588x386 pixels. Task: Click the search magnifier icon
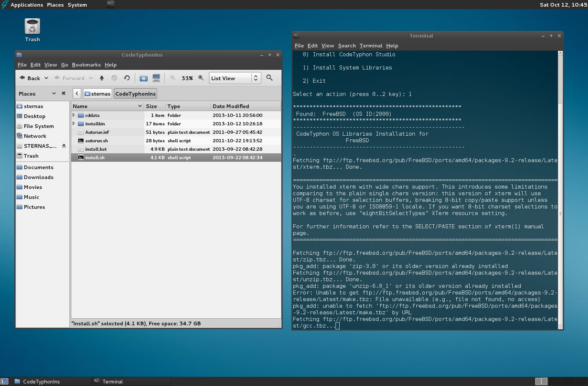[269, 78]
